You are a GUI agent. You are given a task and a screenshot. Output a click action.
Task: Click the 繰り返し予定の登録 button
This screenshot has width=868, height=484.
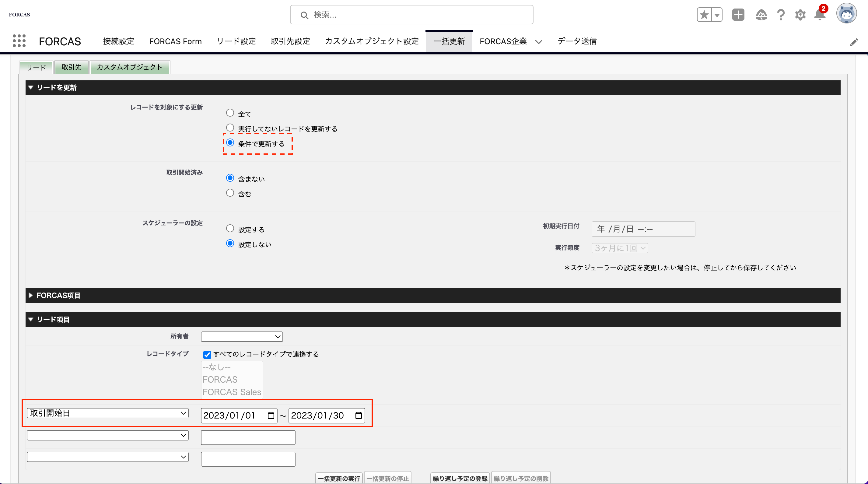[460, 478]
